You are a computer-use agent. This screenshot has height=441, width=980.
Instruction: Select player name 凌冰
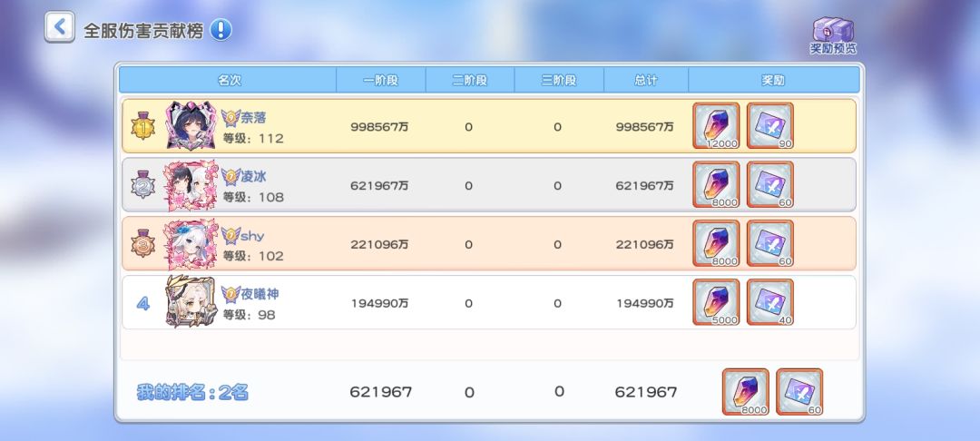click(x=254, y=176)
